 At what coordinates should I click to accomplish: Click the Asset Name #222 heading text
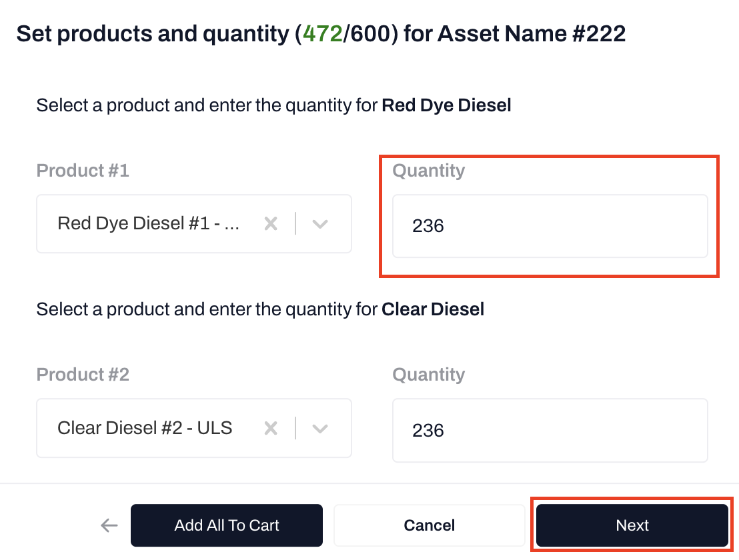pos(532,34)
